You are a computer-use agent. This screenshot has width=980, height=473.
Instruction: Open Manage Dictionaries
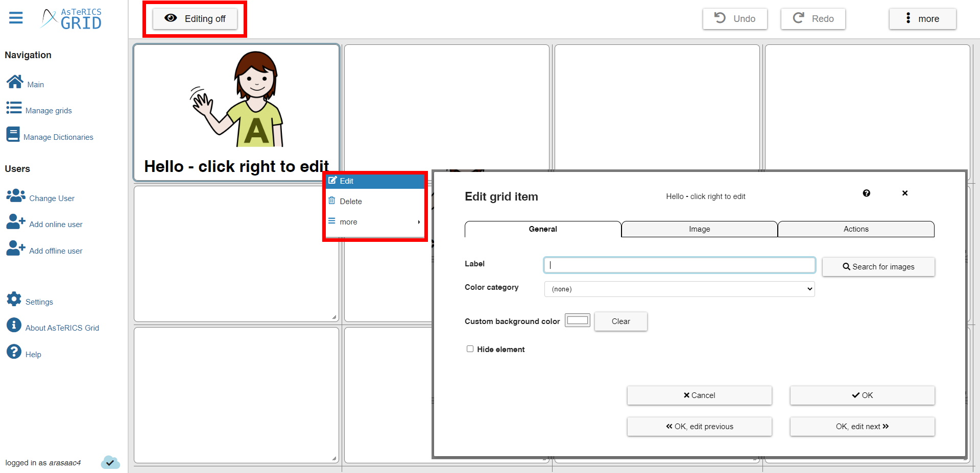pos(14,134)
